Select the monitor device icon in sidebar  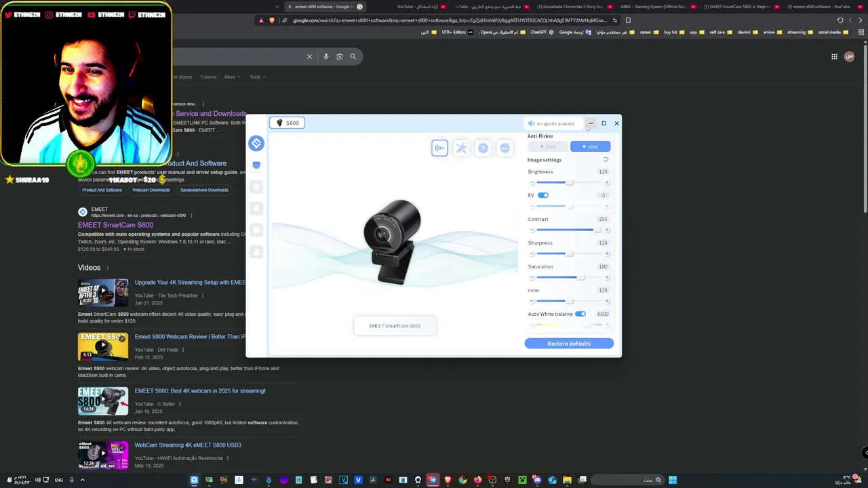click(256, 165)
